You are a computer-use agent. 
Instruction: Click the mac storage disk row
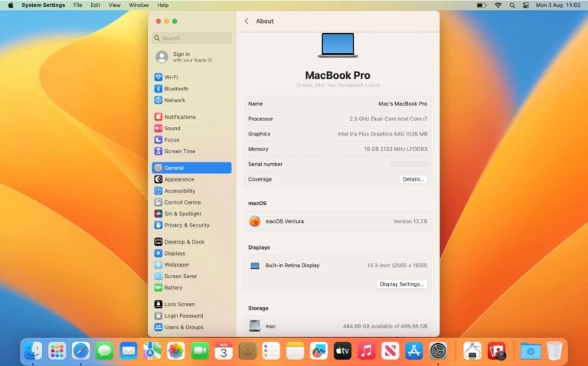pos(338,326)
